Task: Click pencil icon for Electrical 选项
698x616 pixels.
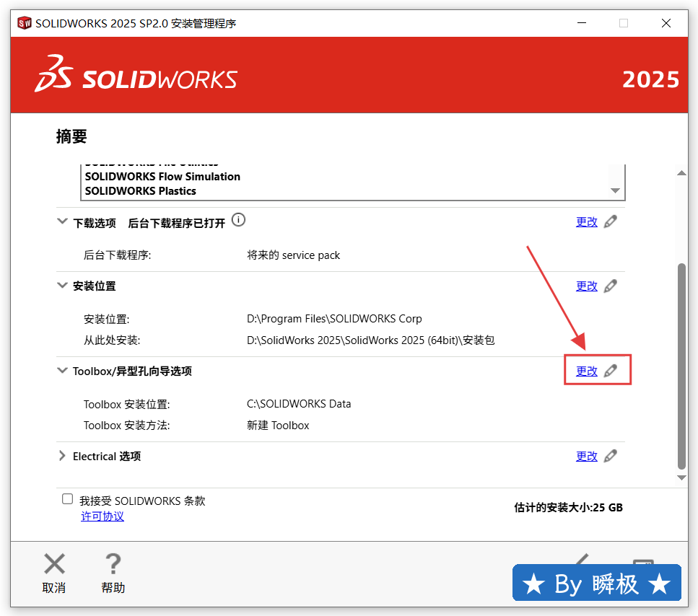Action: [x=611, y=456]
